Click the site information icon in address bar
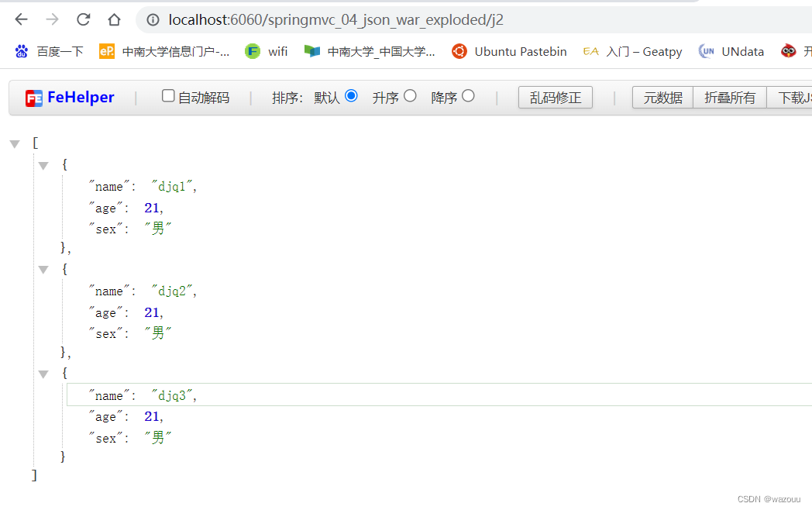 point(153,19)
